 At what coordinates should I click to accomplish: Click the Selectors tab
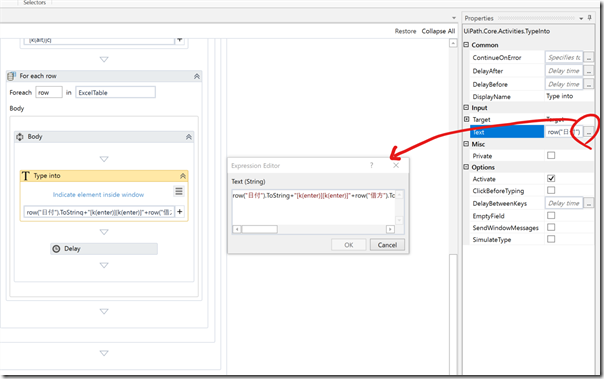tap(34, 3)
